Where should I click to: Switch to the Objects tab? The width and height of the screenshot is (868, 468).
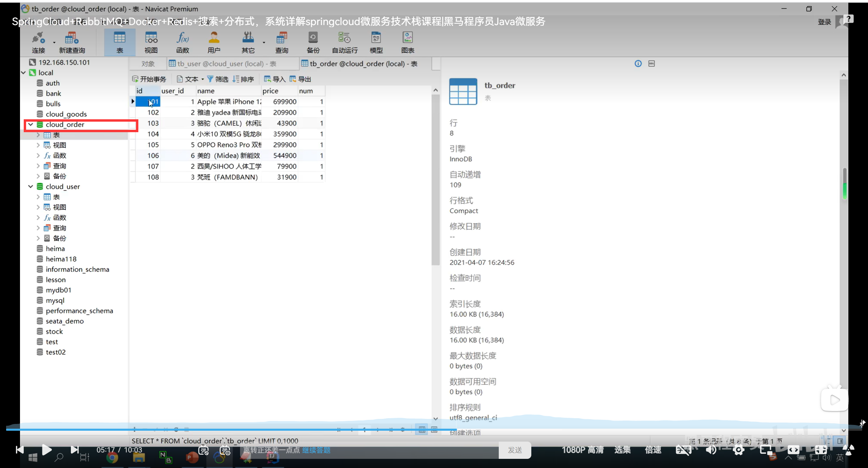148,64
